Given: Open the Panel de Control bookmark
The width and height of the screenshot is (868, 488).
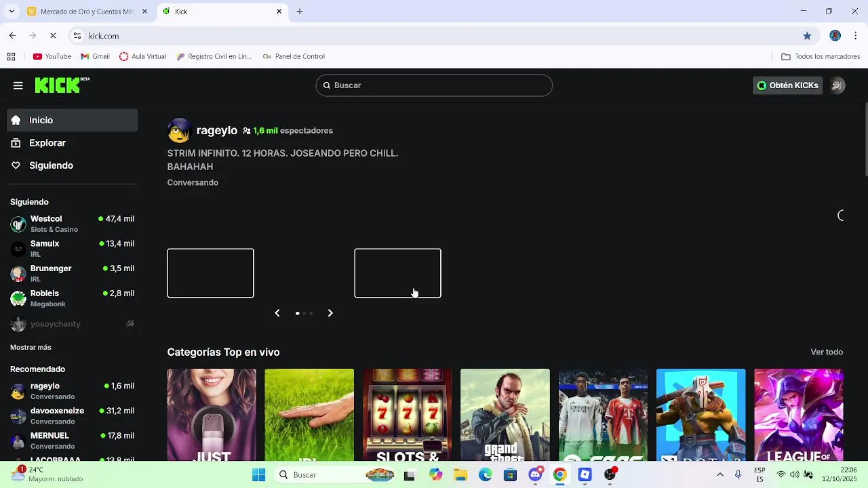Looking at the screenshot, I should 294,56.
